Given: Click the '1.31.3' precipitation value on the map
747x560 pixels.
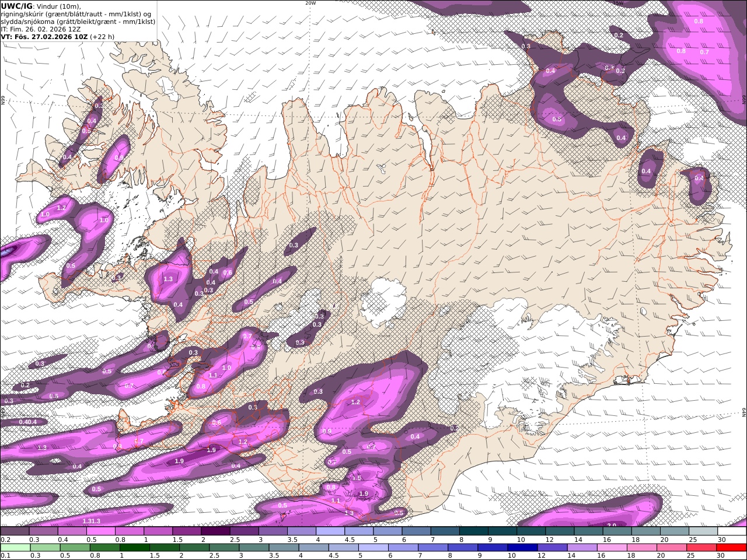Looking at the screenshot, I should (92, 521).
